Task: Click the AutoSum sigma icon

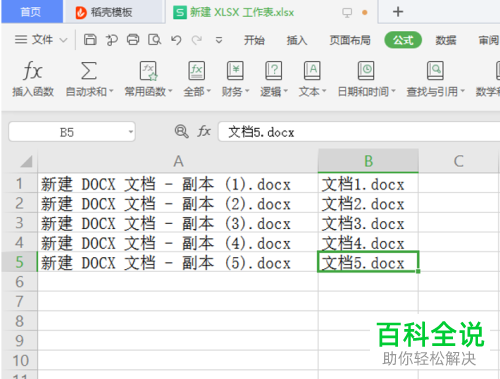Action: [89, 71]
